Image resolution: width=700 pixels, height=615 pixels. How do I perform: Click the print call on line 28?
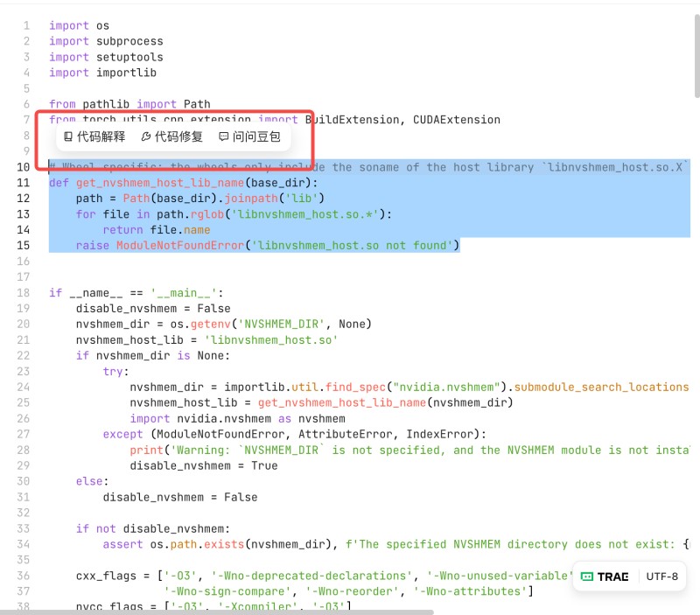tap(146, 451)
